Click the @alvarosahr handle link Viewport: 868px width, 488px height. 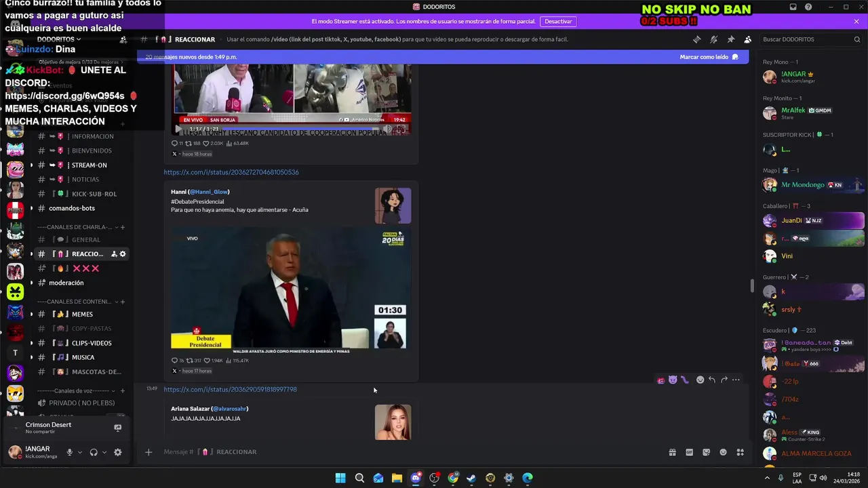(230, 409)
